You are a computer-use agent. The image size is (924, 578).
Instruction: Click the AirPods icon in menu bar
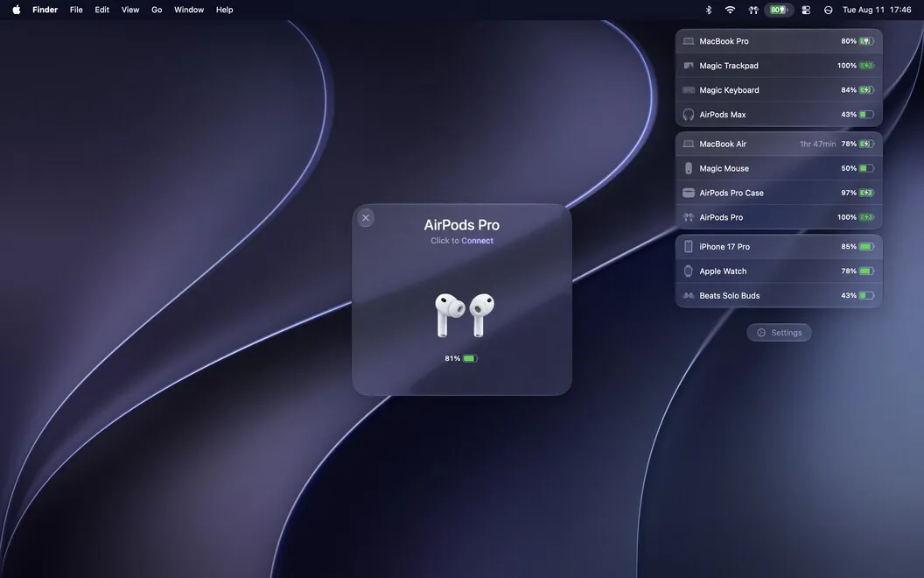[x=753, y=10]
